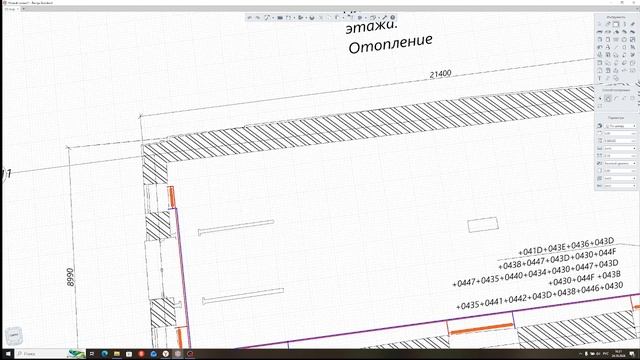This screenshot has height=360, width=640.
Task: Open the first dropdown in Parameters panel
Action: click(x=620, y=126)
